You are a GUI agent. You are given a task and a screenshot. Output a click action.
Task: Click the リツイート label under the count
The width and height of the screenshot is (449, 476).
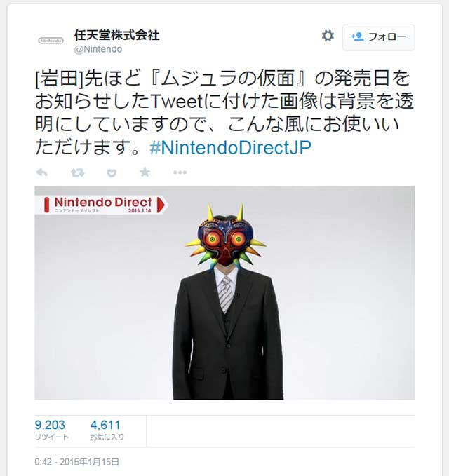52,437
